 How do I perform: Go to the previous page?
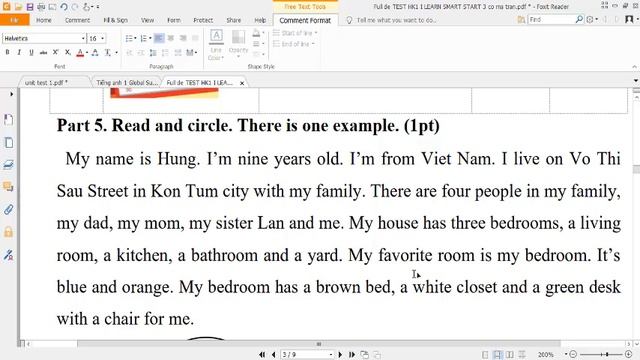(273, 355)
